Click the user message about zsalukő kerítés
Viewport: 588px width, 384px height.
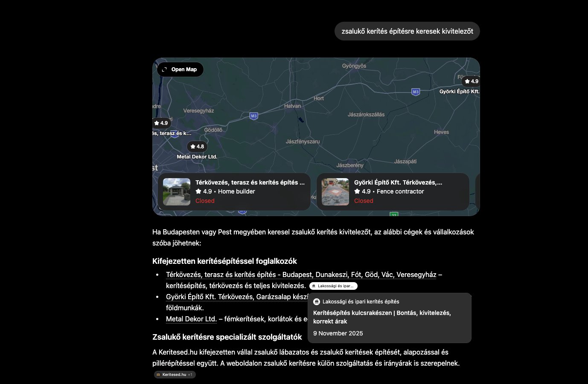[x=408, y=31]
